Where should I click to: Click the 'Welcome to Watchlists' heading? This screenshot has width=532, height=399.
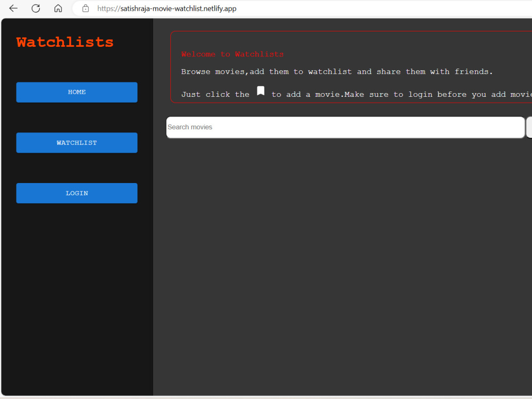pos(232,54)
